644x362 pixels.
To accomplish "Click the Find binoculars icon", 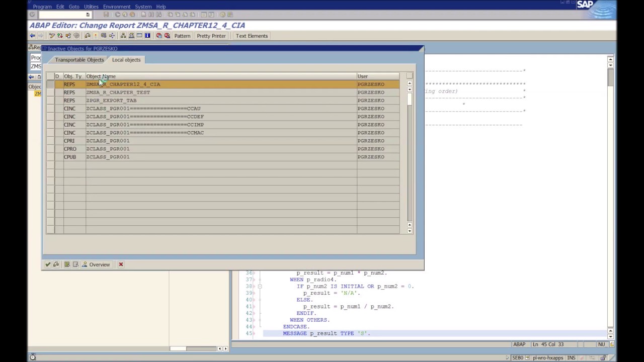I will click(x=151, y=15).
